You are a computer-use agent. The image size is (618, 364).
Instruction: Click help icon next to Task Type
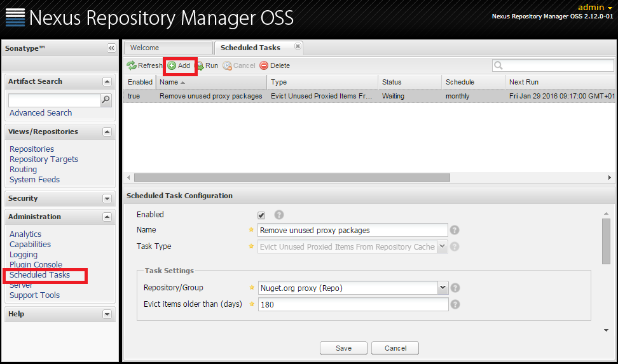coord(455,246)
